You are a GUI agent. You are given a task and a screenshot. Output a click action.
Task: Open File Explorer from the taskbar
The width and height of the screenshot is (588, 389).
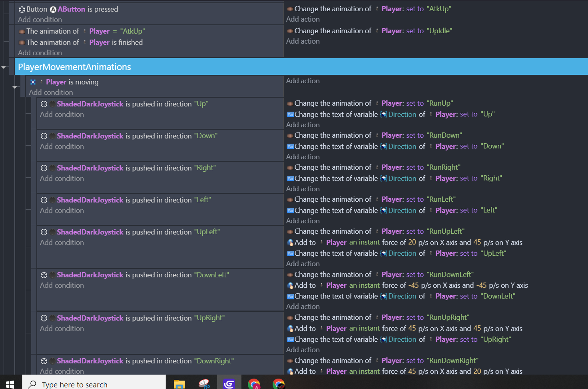click(179, 384)
